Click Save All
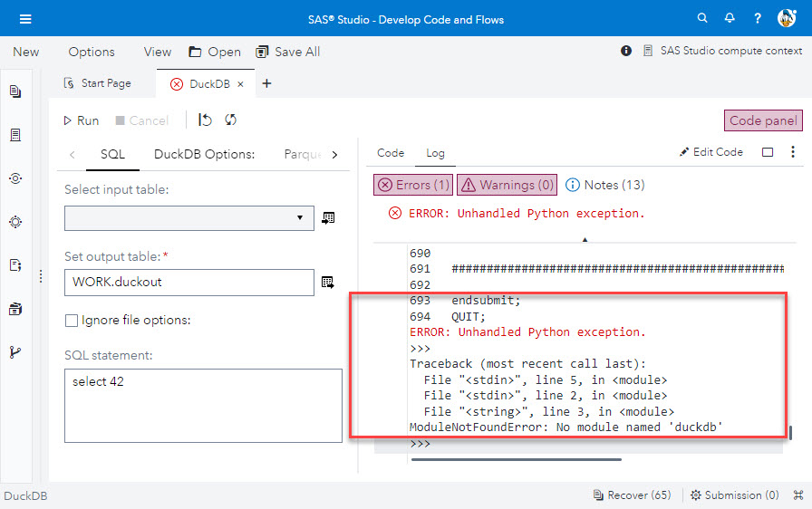 pos(288,52)
